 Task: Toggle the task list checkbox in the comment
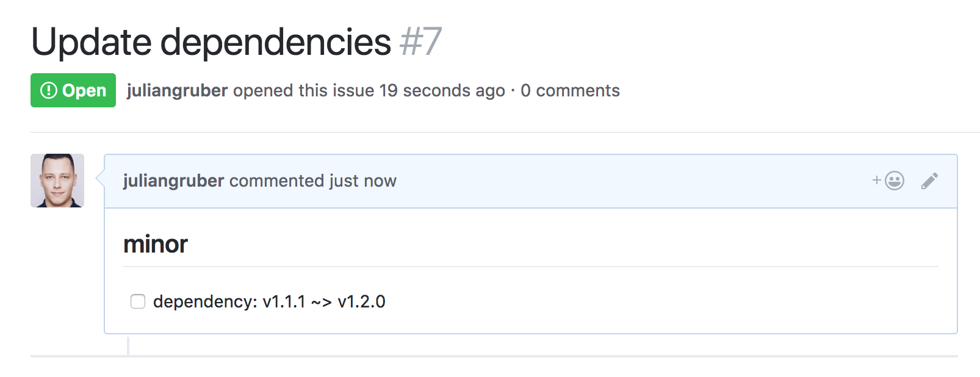[137, 301]
